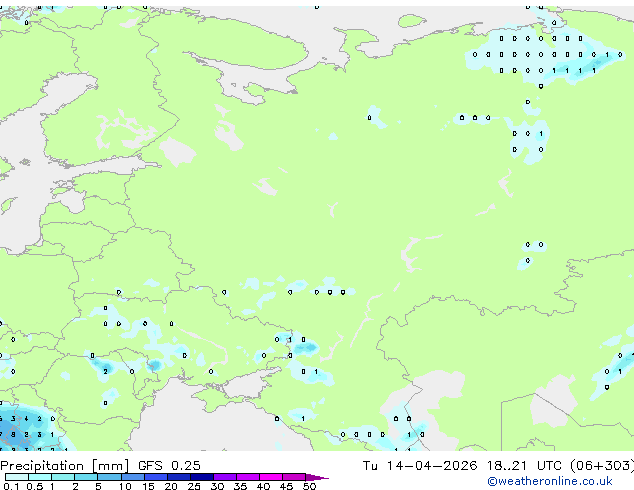Select the legend swatch between 20 and 25
Screen dimensions: 634x490
click(x=182, y=477)
